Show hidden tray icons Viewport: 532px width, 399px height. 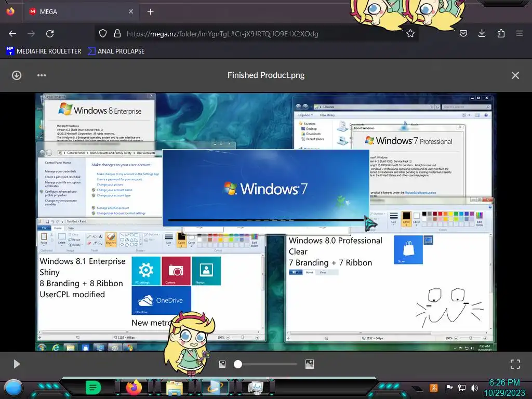(417, 388)
